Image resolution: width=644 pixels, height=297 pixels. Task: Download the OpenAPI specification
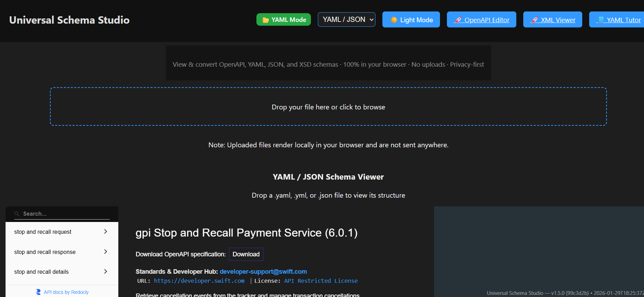tap(246, 254)
